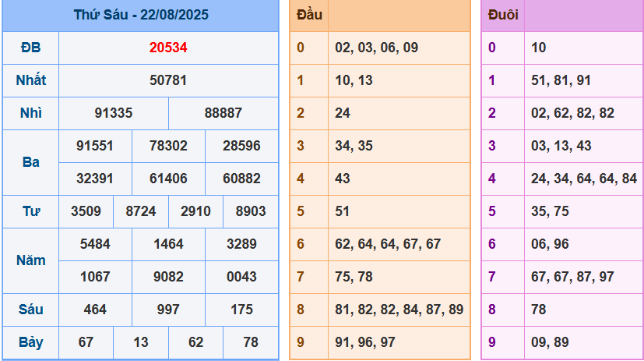Image resolution: width=644 pixels, height=361 pixels.
Task: Click the Đầu column header
Action: pos(309,16)
